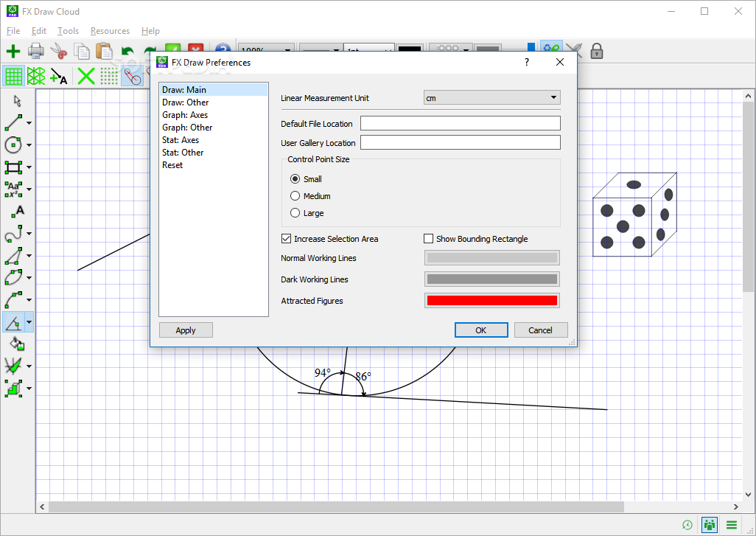
Task: Select the Circle tool
Action: [13, 145]
